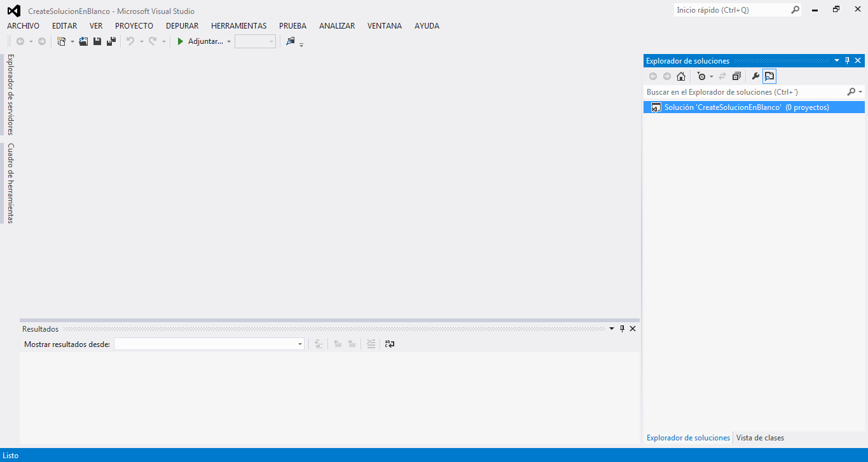Click Collapse All icon in Explorador de soluciones
The width and height of the screenshot is (868, 462).
736,76
